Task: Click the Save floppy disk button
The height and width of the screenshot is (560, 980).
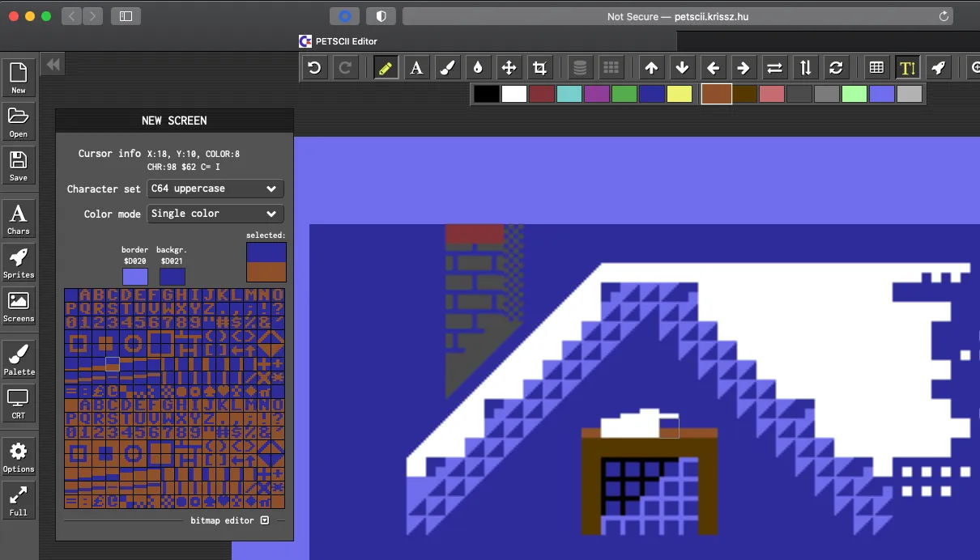Action: [19, 166]
